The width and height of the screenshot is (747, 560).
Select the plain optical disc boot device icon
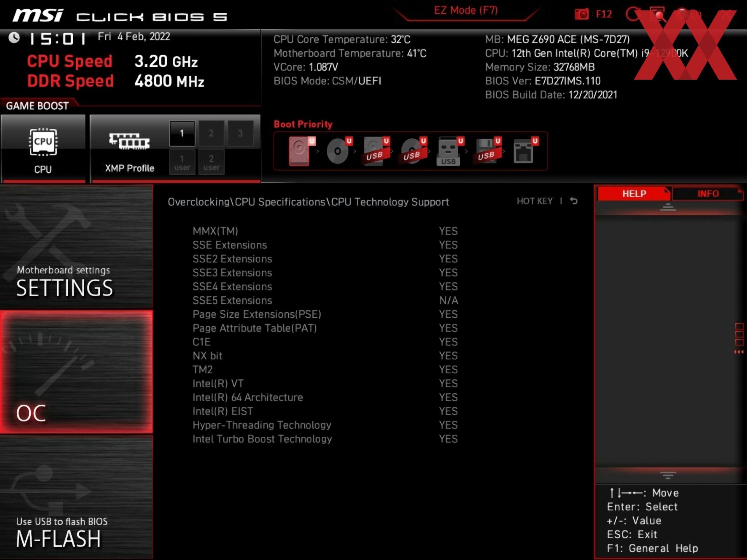tap(338, 151)
